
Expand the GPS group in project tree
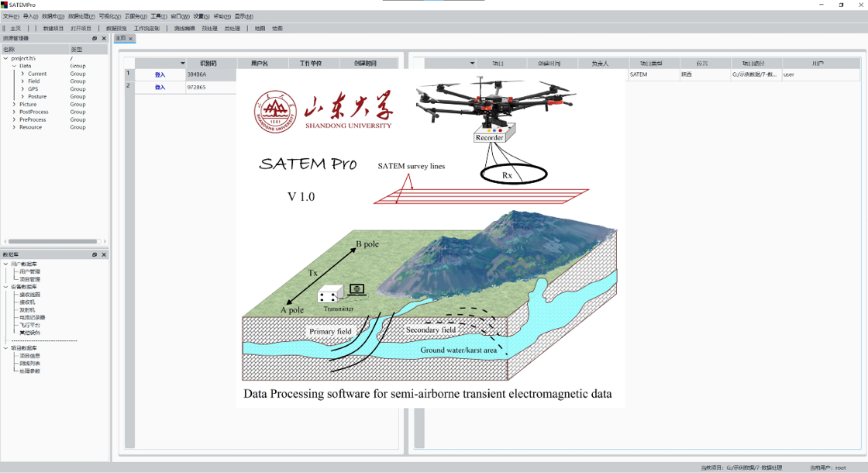22,89
